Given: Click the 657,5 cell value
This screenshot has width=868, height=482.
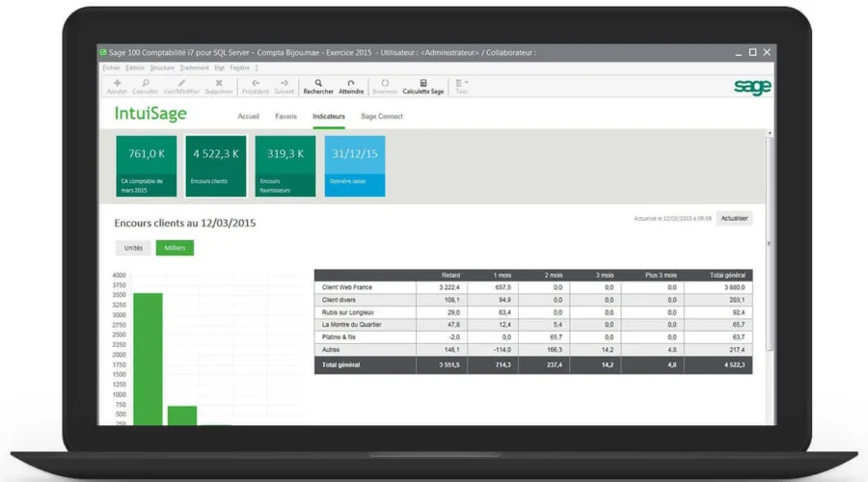Looking at the screenshot, I should pyautogui.click(x=503, y=288).
